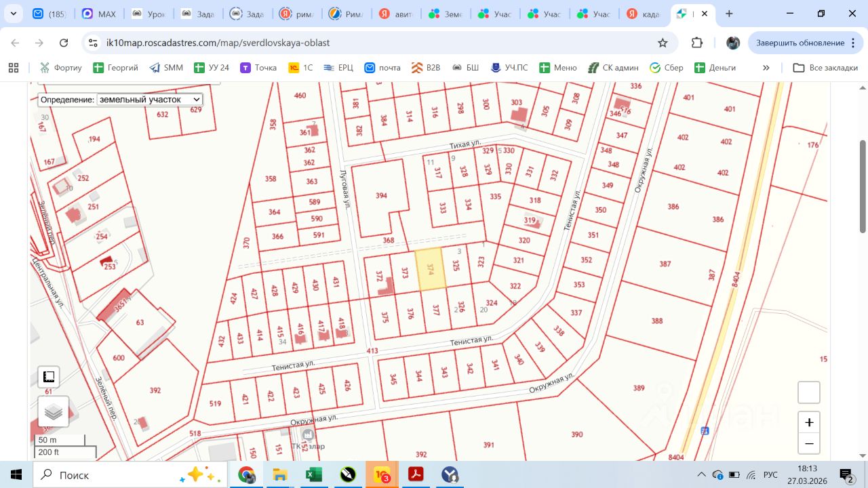
Task: Open the map layers switcher
Action: [54, 411]
